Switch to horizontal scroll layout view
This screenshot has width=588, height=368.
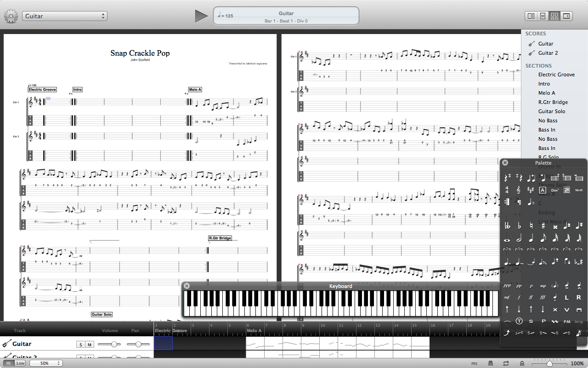pyautogui.click(x=567, y=16)
